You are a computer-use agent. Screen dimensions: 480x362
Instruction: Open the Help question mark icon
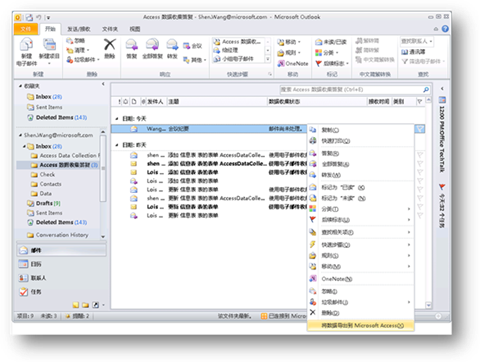point(445,29)
